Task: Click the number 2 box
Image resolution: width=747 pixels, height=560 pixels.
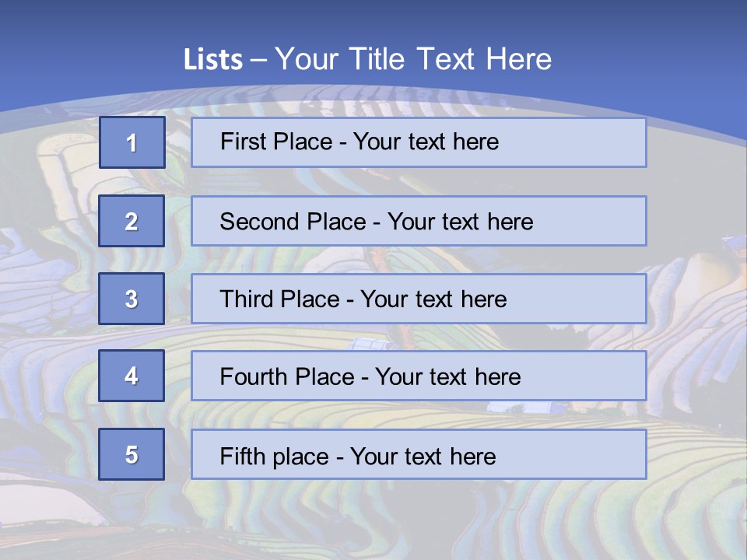Action: tap(132, 221)
